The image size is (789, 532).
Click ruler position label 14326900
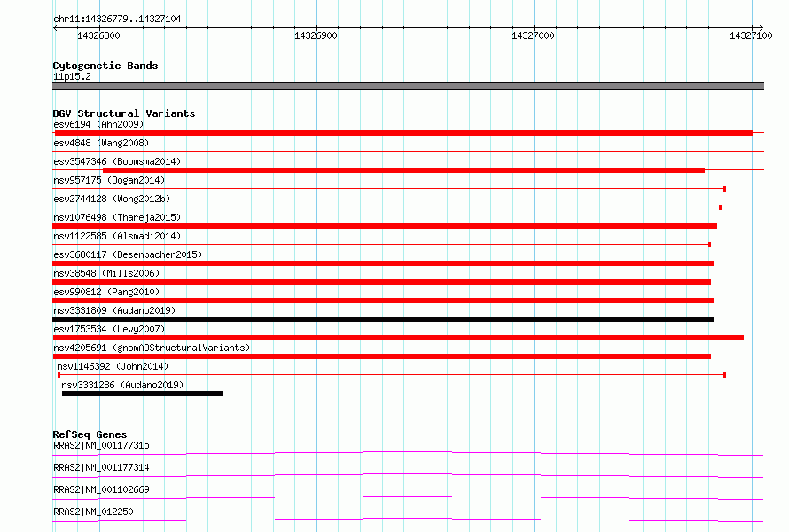(x=316, y=35)
